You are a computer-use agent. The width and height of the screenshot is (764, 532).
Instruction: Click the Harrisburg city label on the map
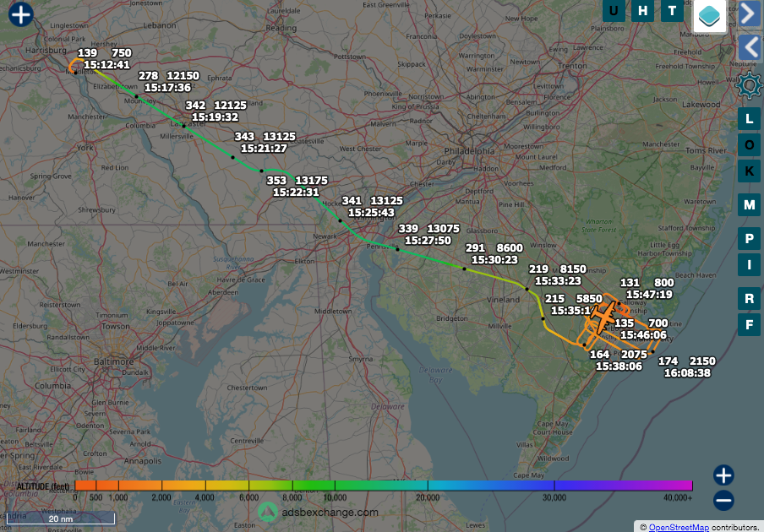pyautogui.click(x=46, y=50)
